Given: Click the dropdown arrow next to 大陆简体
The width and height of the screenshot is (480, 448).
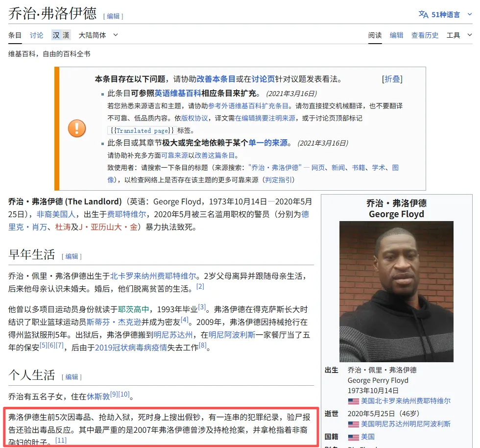Looking at the screenshot, I should [x=115, y=35].
